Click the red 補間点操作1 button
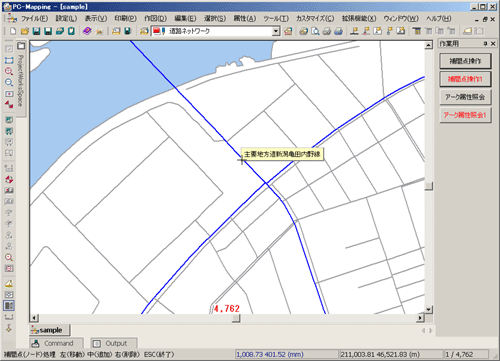 click(465, 79)
